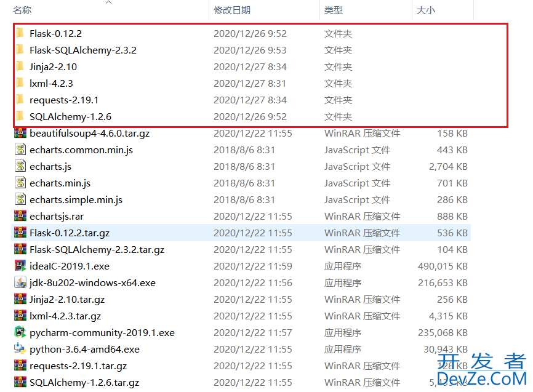Click the date 2020/12/22 11:56
The height and width of the screenshot is (392, 533).
point(252,282)
